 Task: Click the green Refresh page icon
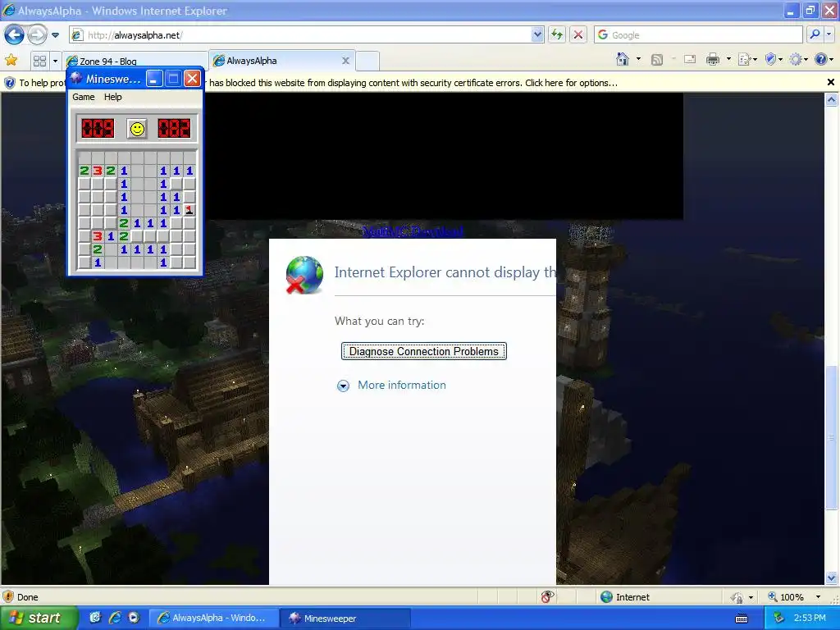point(557,35)
